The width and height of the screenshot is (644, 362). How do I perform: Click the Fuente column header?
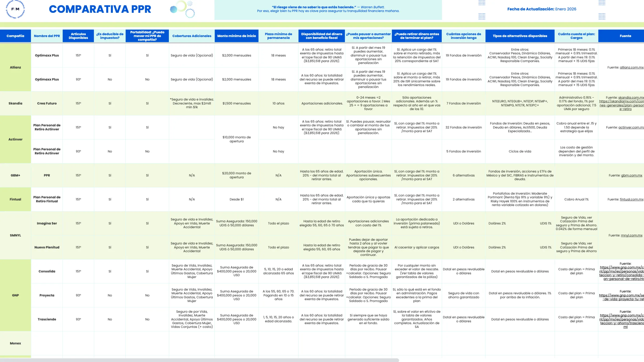(x=625, y=36)
